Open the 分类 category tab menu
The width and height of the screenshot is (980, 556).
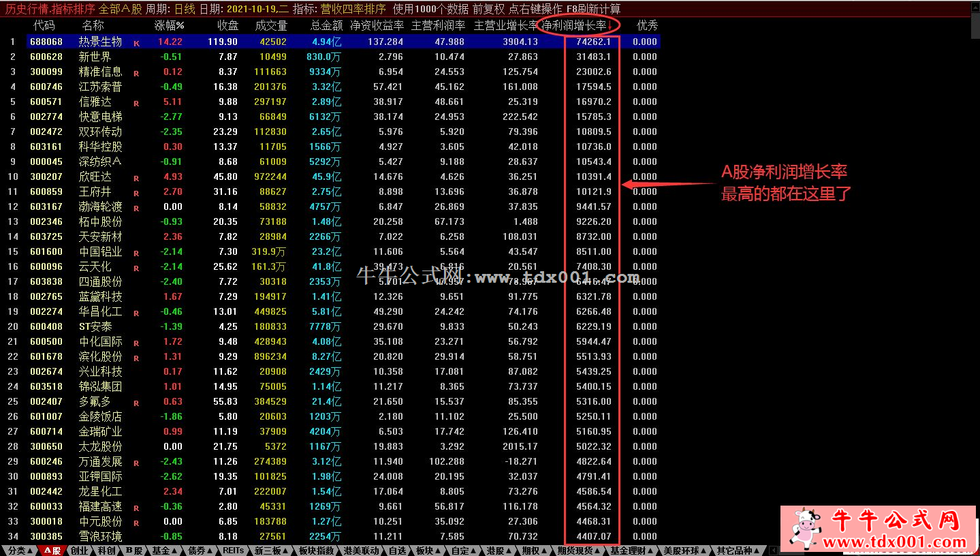tap(19, 551)
